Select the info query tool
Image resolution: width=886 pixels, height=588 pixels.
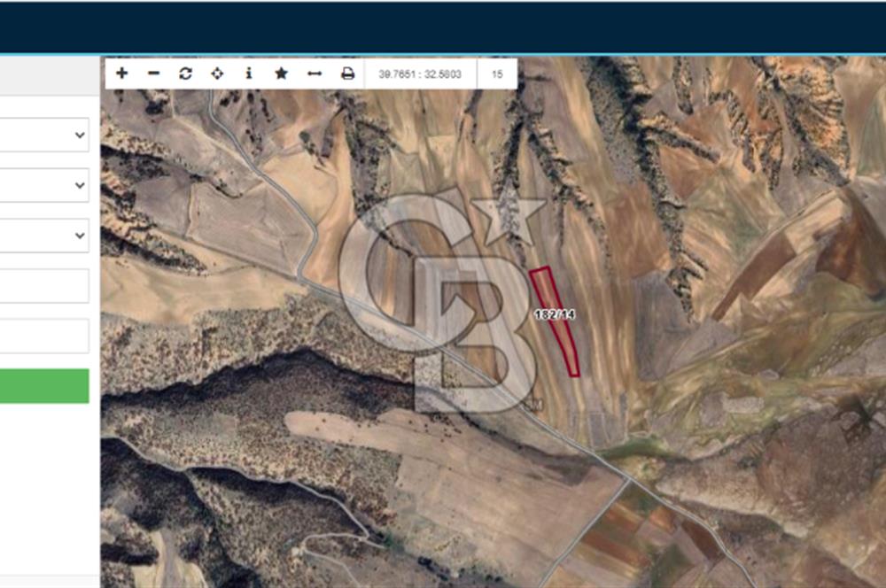[x=249, y=73]
